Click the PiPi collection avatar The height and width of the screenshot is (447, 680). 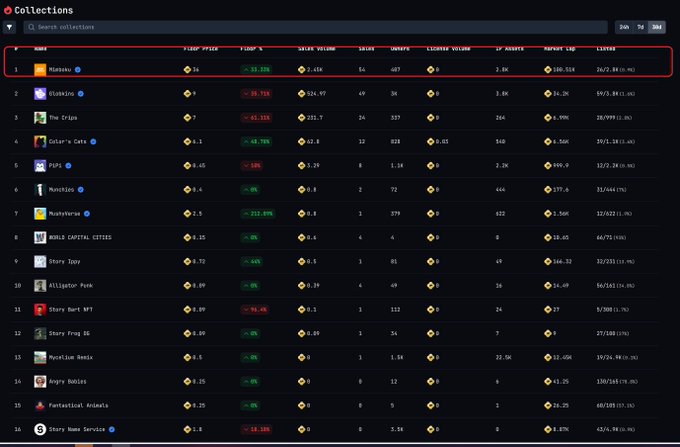coord(40,165)
